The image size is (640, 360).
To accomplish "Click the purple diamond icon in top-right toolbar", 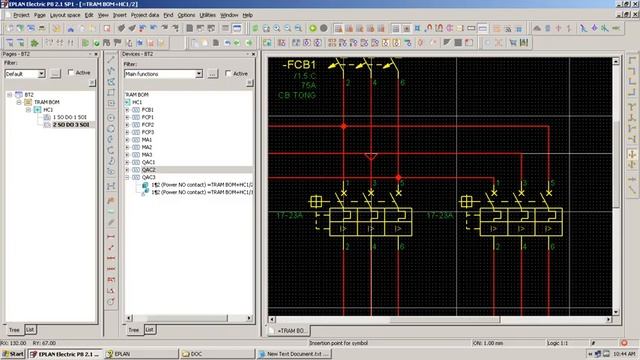I will (594, 28).
